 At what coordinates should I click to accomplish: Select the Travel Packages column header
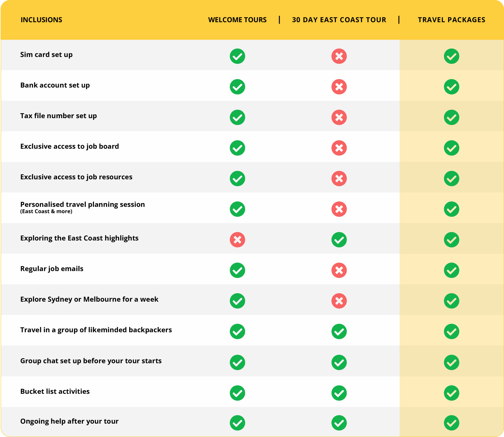coord(451,20)
